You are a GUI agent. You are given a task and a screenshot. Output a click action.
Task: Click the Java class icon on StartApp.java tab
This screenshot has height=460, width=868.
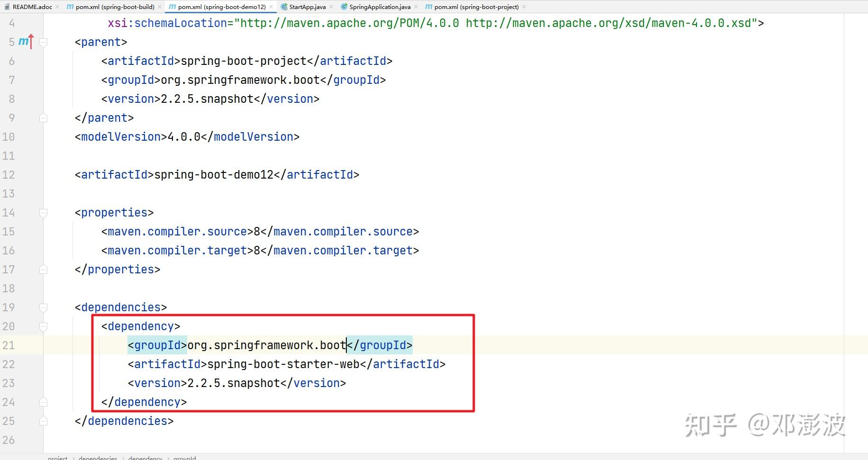tap(284, 7)
